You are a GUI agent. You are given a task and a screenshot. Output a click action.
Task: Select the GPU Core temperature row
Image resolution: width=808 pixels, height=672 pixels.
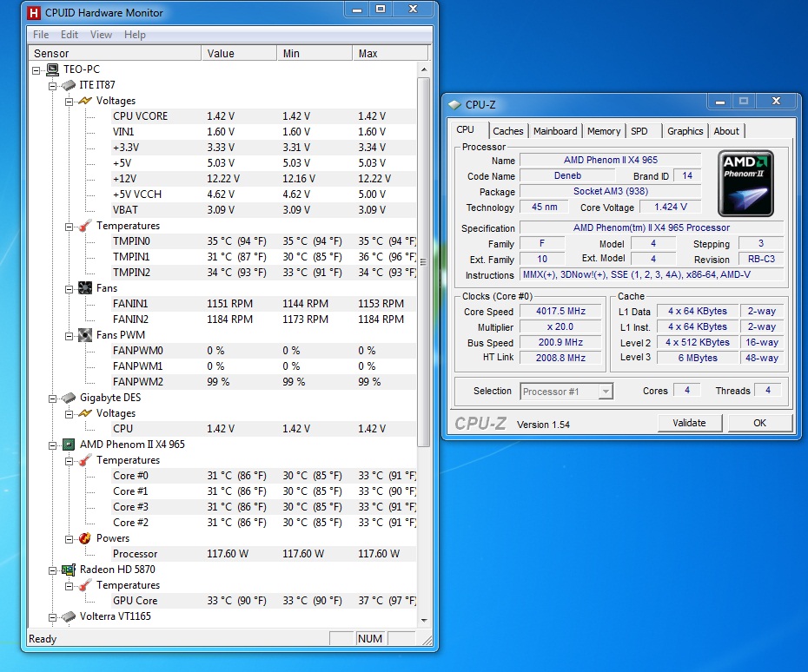point(264,601)
